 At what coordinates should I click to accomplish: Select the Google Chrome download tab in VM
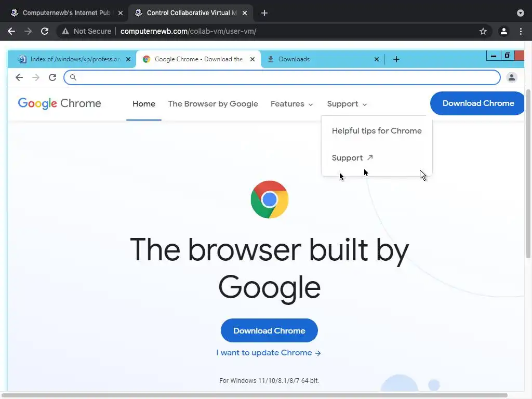(198, 59)
